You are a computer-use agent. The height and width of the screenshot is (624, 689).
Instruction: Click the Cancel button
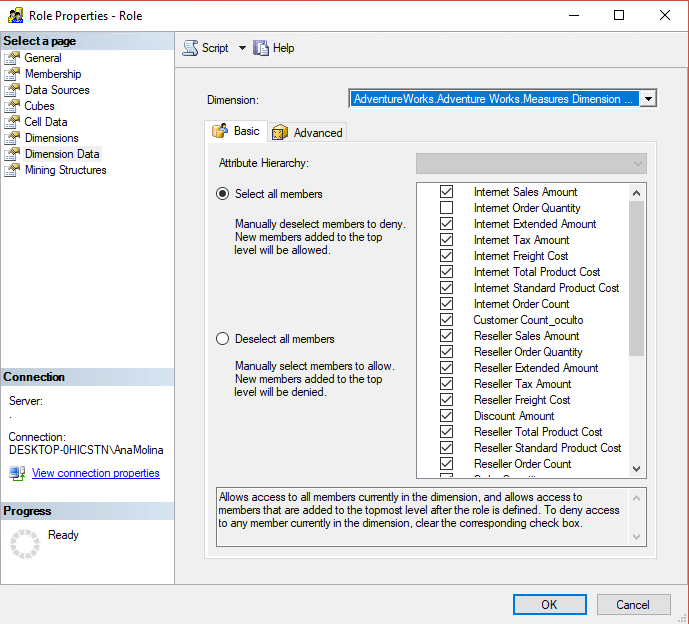[633, 605]
